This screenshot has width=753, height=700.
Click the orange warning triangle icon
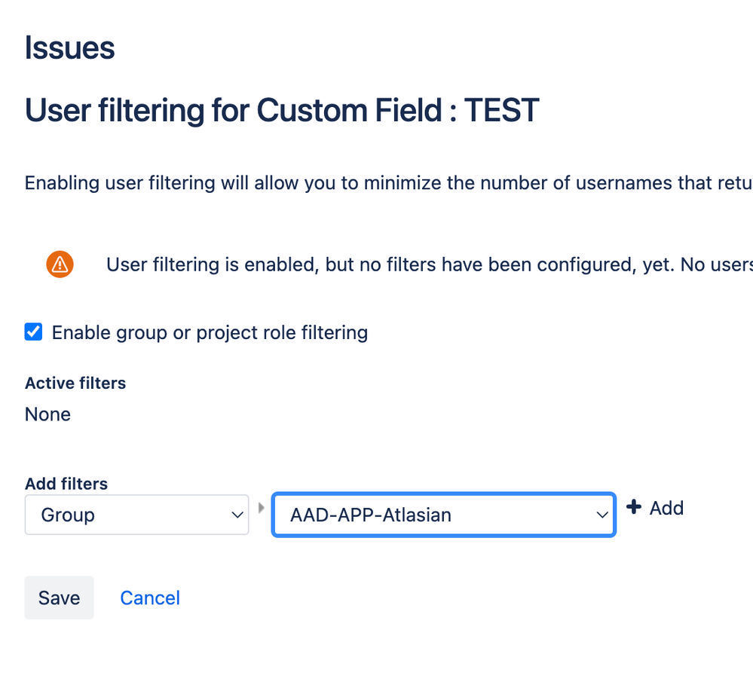tap(60, 264)
